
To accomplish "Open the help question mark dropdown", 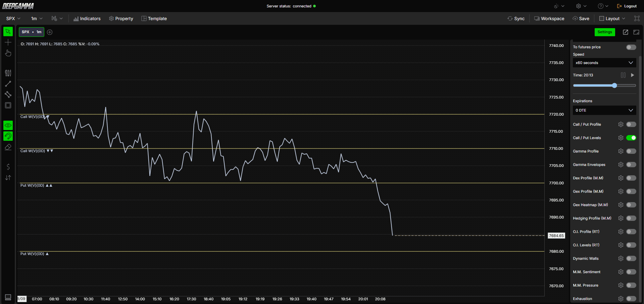I will click(603, 6).
